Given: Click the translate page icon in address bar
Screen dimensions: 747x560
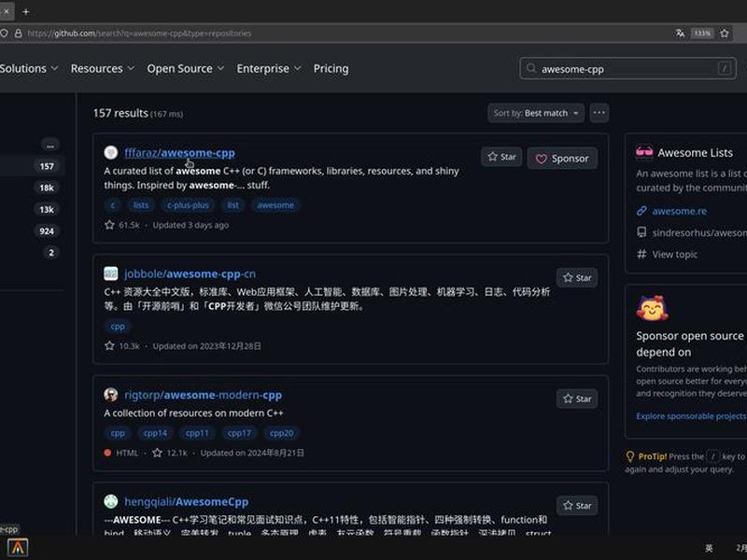Looking at the screenshot, I should click(x=680, y=33).
